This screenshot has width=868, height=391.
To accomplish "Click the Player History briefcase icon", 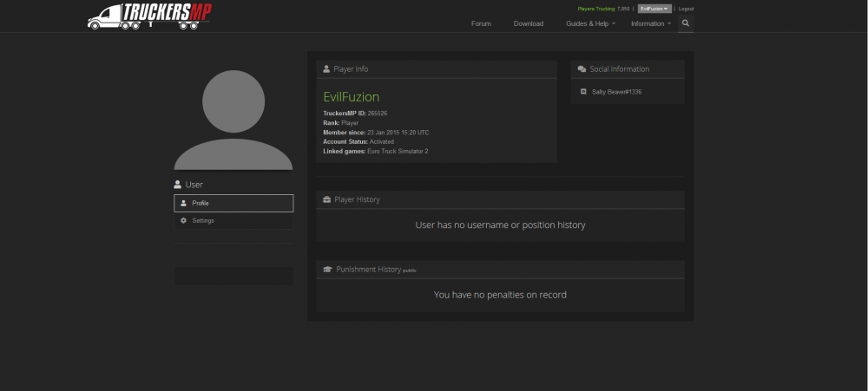I will (x=326, y=199).
